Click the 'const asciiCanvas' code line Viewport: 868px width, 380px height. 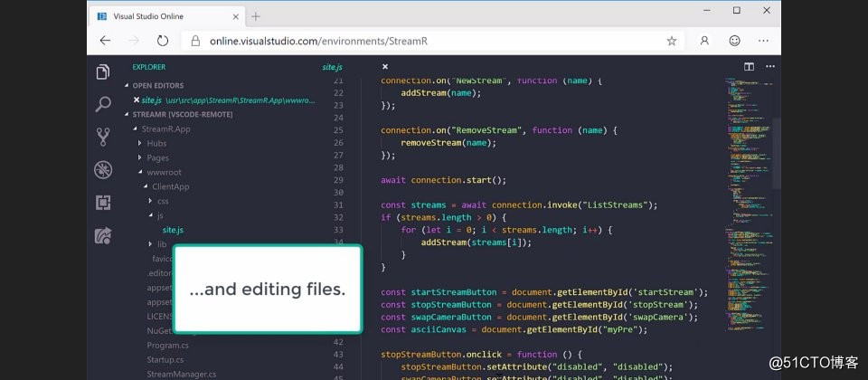(514, 329)
